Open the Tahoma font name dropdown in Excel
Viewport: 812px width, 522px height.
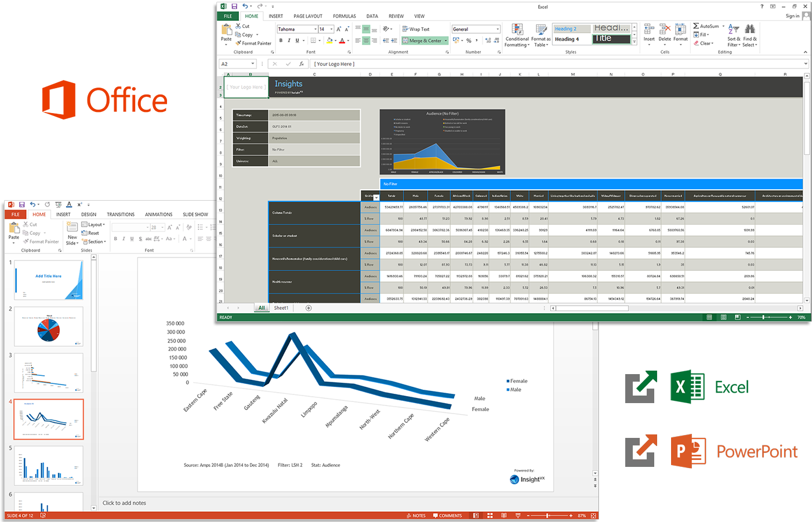pos(316,29)
